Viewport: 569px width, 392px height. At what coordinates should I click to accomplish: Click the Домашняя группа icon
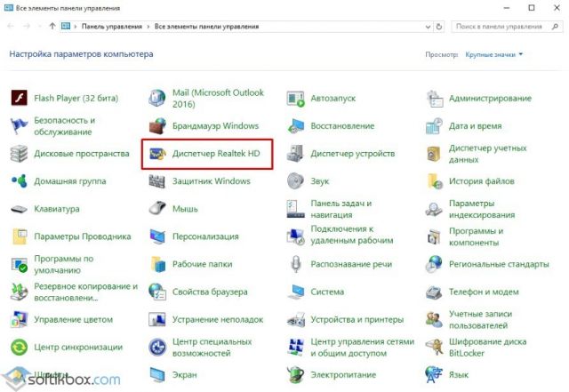19,181
